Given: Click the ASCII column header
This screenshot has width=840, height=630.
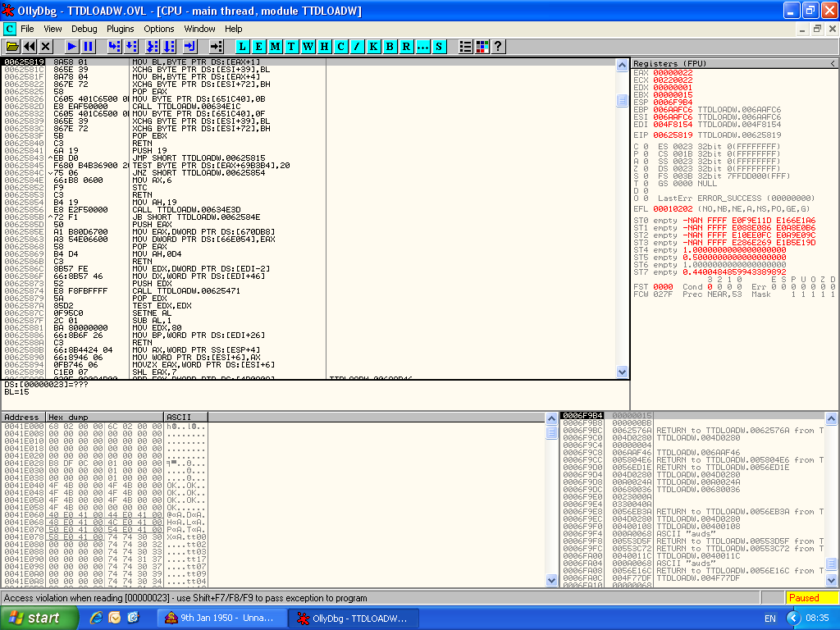Looking at the screenshot, I should [186, 417].
